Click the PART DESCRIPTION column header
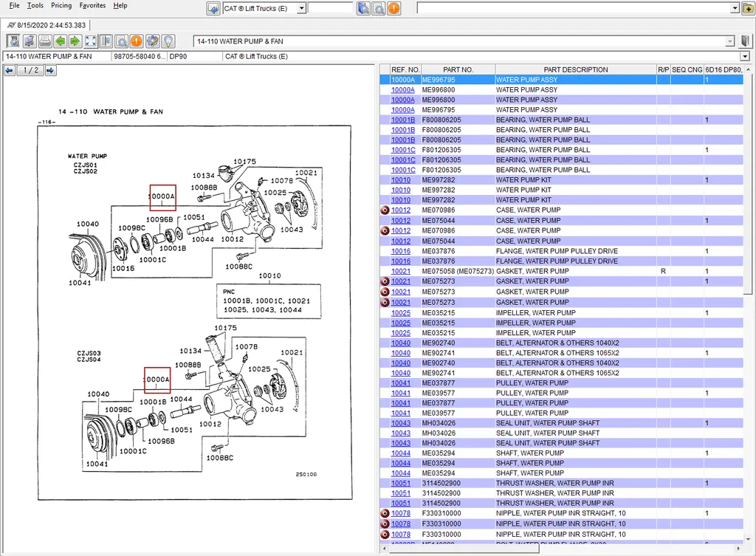Screen dimensions: 756x556 (x=576, y=69)
